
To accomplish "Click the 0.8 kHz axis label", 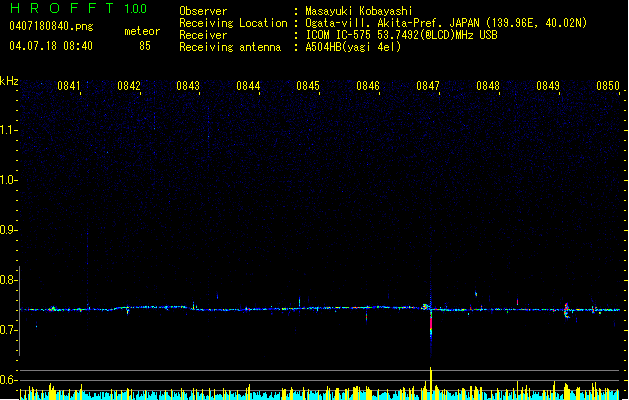I will point(8,280).
